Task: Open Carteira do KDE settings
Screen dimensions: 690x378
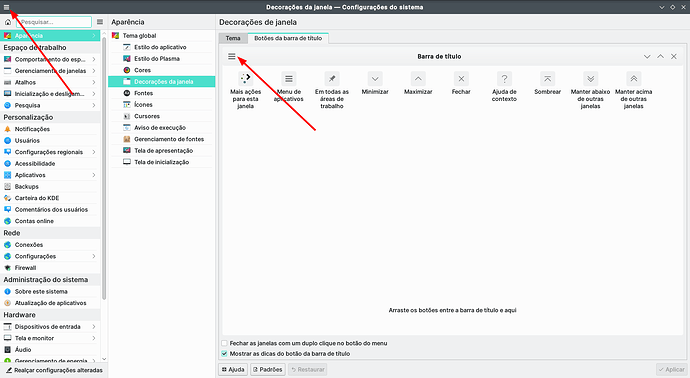Action: pos(50,198)
